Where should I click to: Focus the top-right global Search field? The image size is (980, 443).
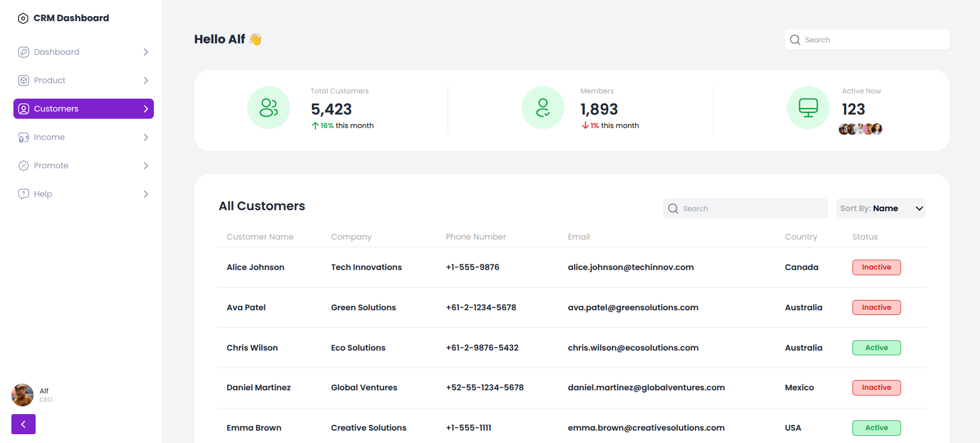(x=867, y=40)
